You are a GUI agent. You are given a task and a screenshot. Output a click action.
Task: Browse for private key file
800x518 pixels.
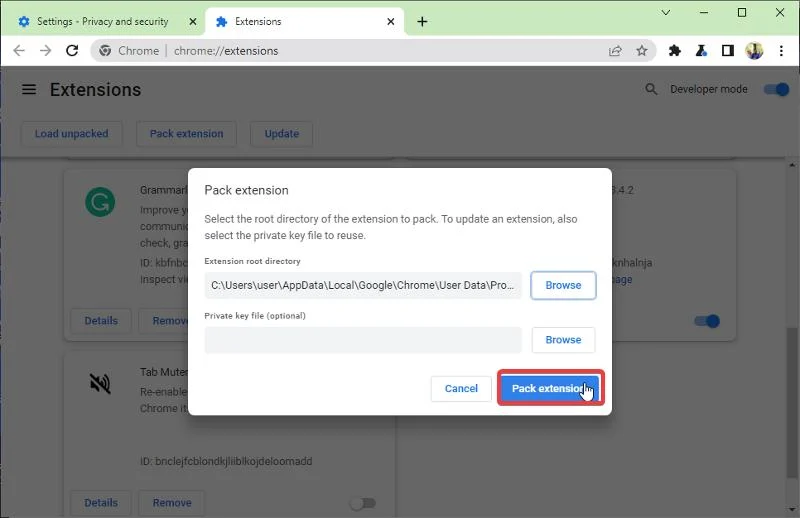point(563,340)
